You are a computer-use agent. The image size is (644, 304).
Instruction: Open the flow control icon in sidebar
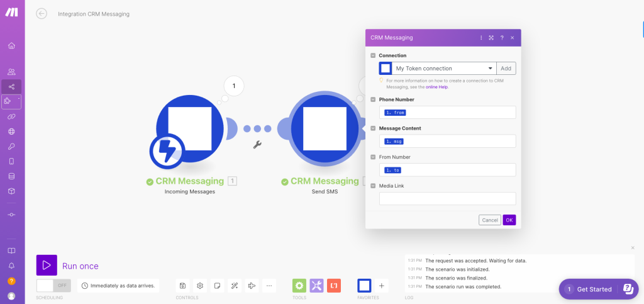[11, 215]
